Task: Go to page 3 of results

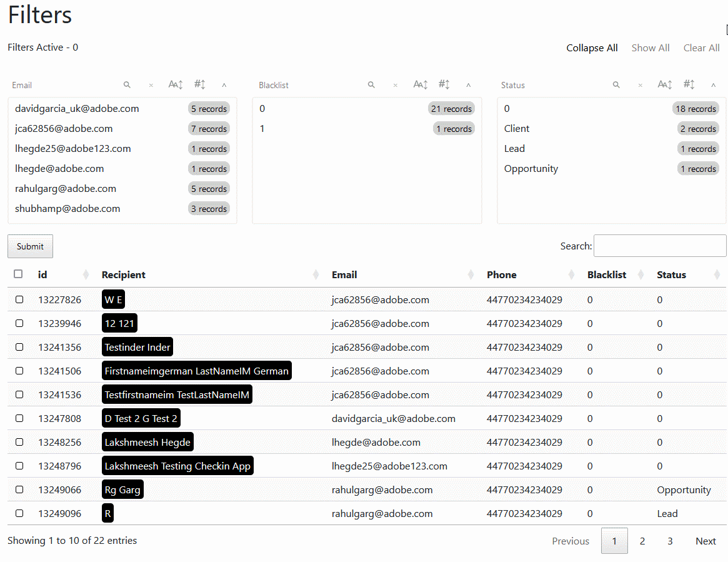Action: (670, 541)
